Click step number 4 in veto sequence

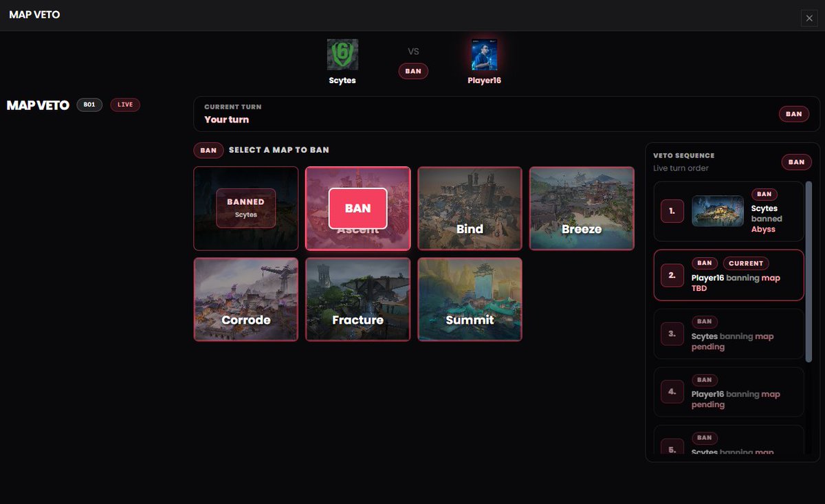(672, 392)
